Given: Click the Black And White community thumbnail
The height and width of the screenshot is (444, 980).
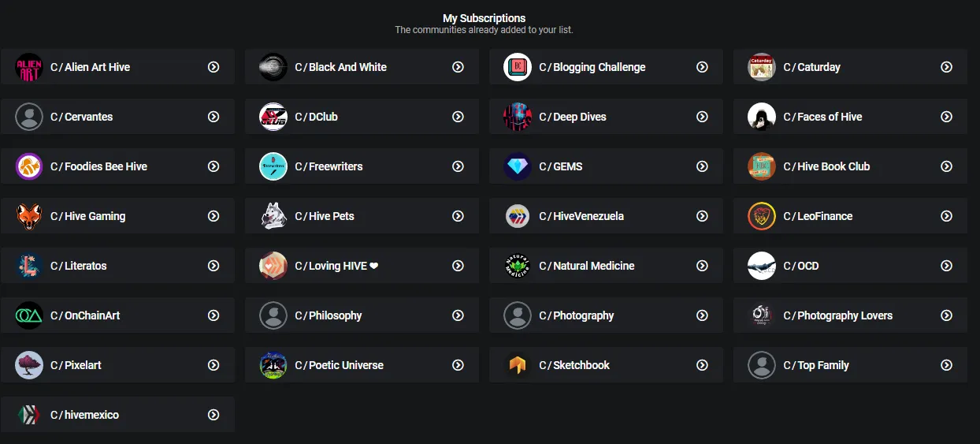Looking at the screenshot, I should (273, 67).
